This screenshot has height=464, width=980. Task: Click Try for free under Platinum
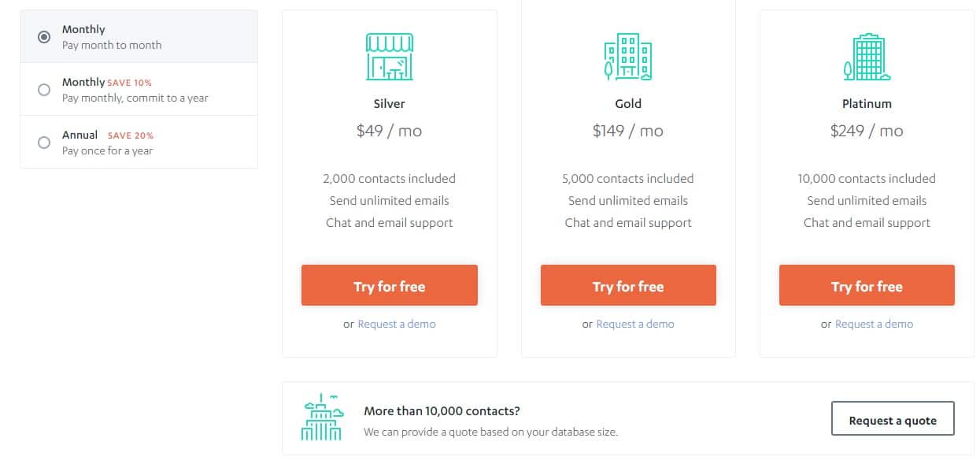point(867,285)
